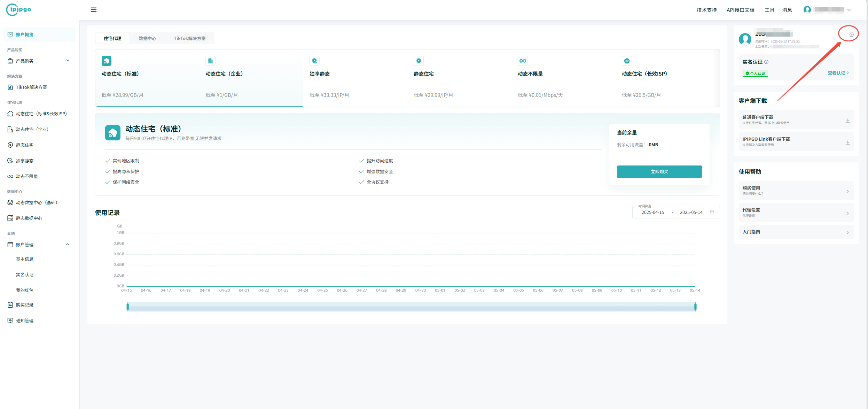Open the date range calendar icon

coord(712,212)
